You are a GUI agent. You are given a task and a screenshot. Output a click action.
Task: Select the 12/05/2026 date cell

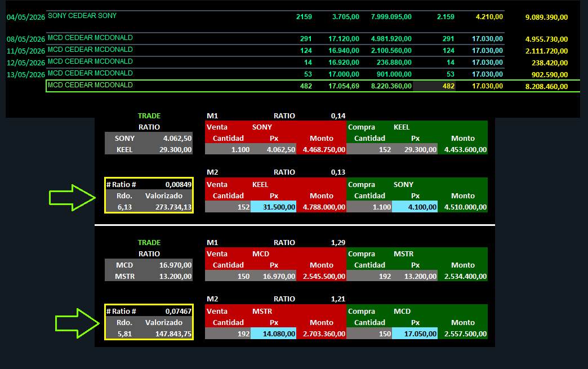click(26, 63)
